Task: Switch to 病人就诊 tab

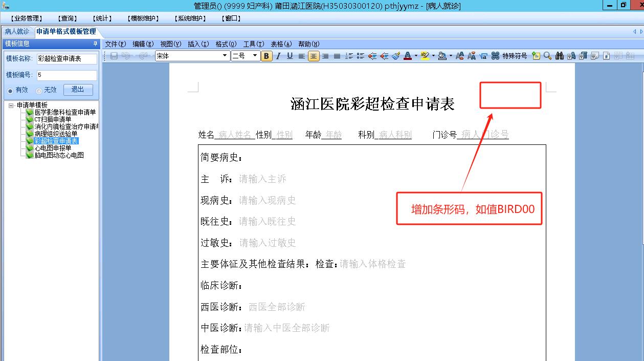Action: point(17,31)
